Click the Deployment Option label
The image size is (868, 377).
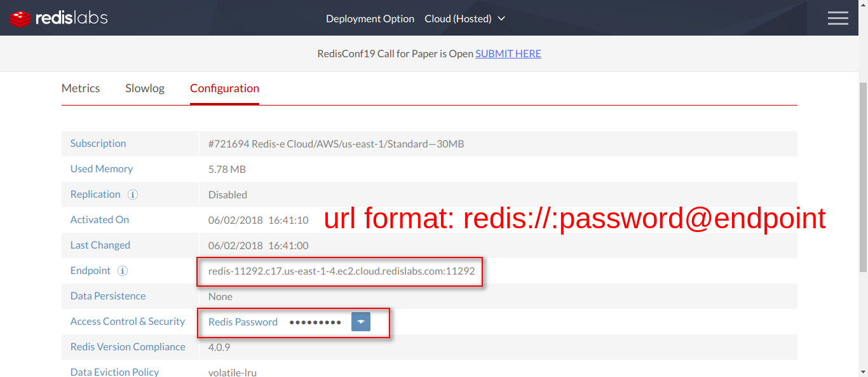coord(370,18)
